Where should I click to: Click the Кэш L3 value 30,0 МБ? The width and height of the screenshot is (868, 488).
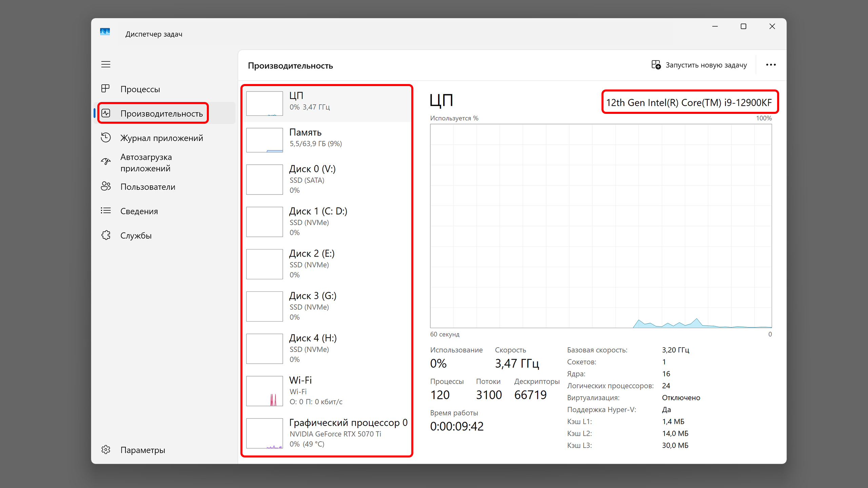[675, 445]
